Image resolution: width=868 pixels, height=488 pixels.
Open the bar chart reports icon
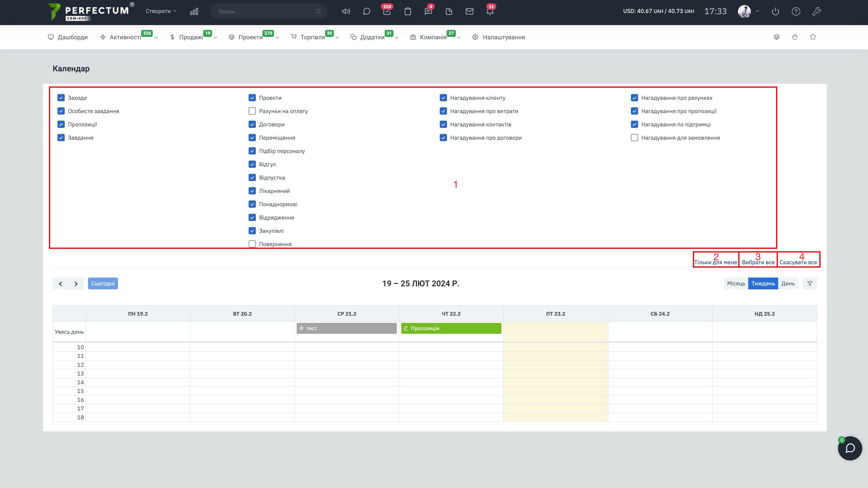pyautogui.click(x=194, y=11)
